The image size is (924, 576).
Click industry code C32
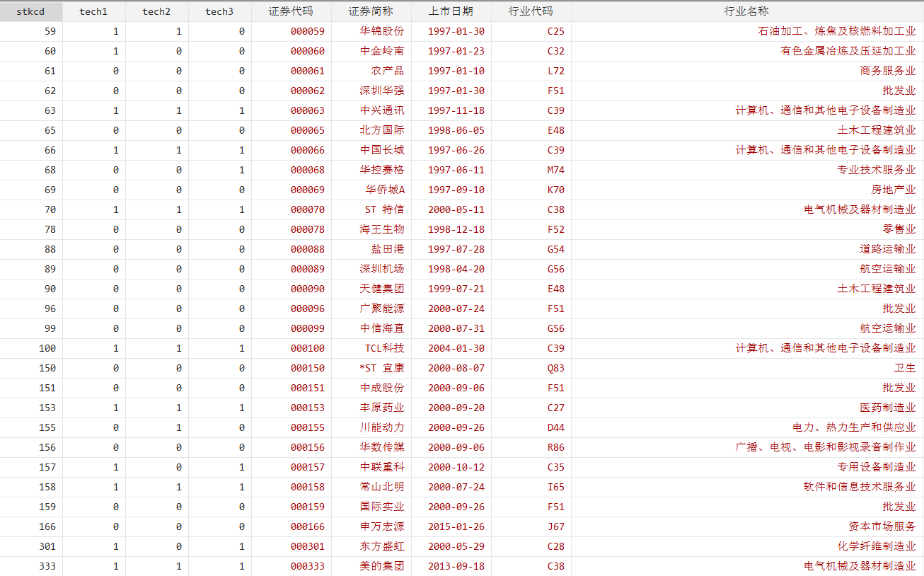click(556, 51)
